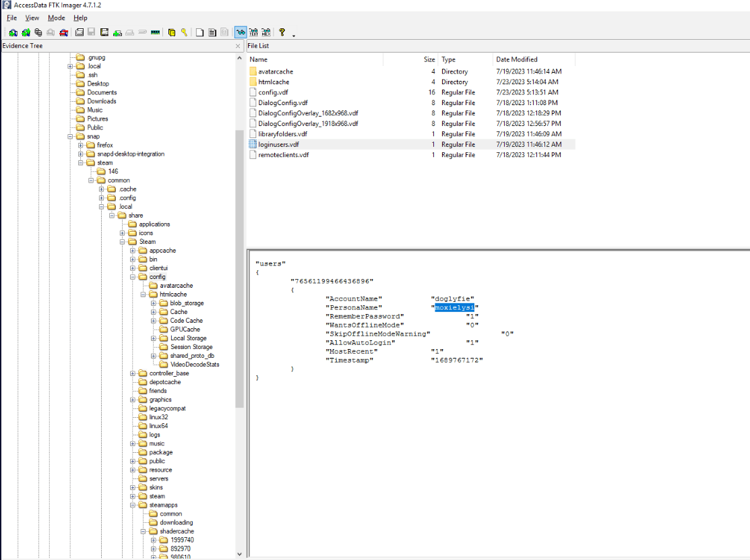
Task: Click the blank page toolbar icon
Action: pos(199,32)
